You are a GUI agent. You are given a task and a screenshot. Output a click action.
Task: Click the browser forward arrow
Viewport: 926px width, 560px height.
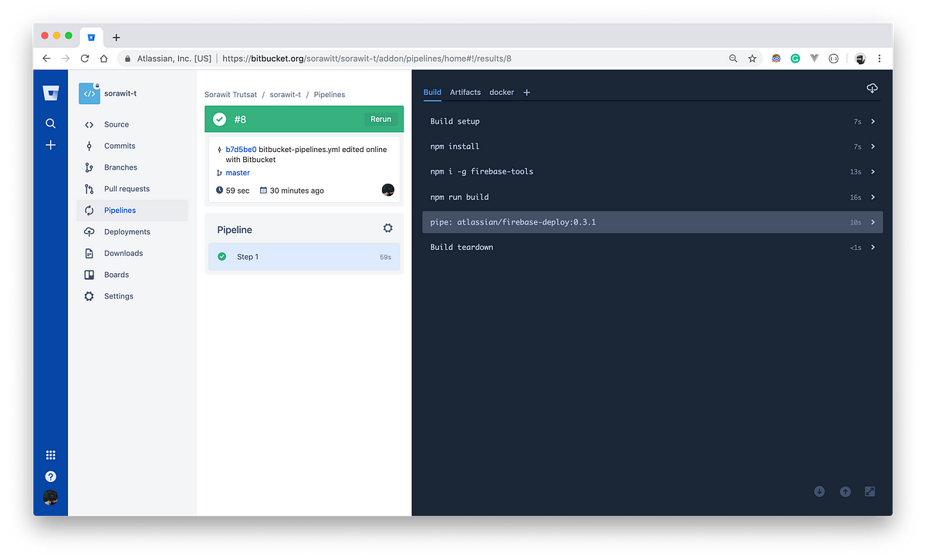[x=66, y=59]
